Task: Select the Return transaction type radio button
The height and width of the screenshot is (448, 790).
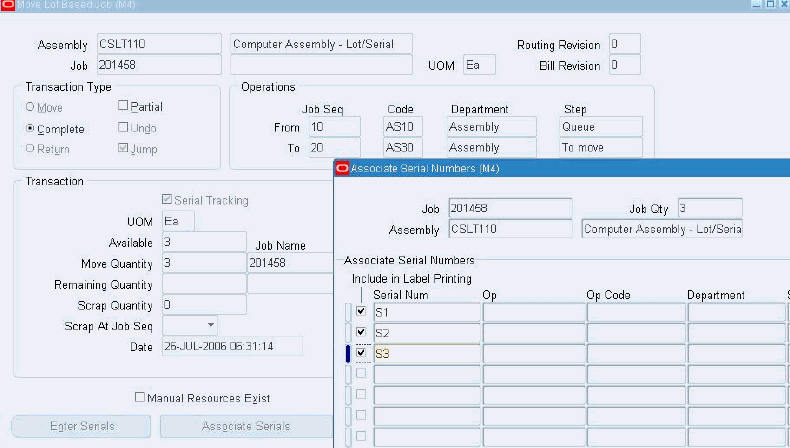Action: coord(30,149)
